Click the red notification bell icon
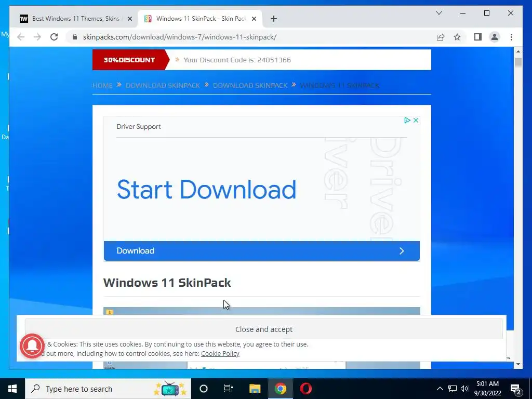Image resolution: width=532 pixels, height=399 pixels. (32, 346)
